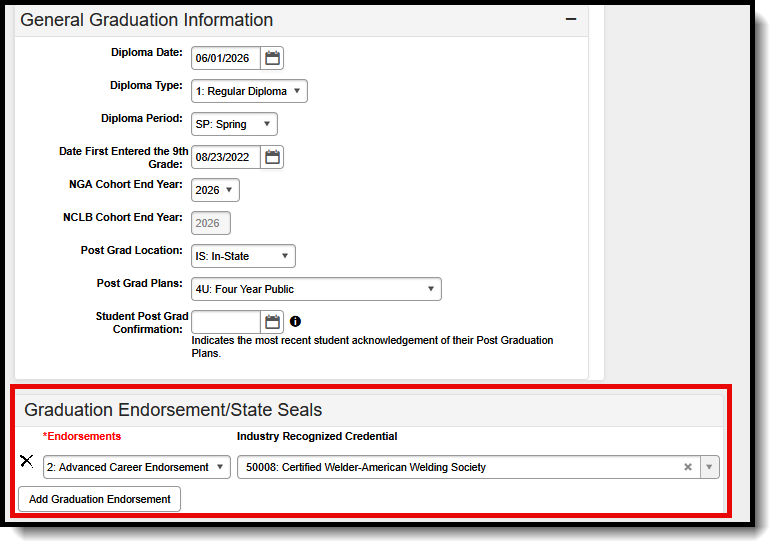Open NGA Cohort End Year dropdown
This screenshot has width=780, height=552.
tap(215, 190)
